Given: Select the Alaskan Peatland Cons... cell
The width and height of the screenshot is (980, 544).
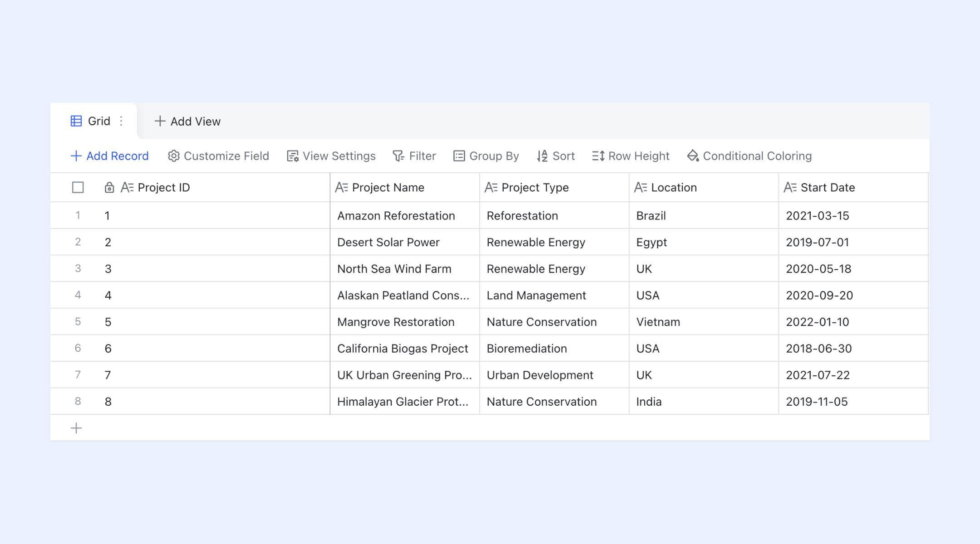Looking at the screenshot, I should (405, 295).
